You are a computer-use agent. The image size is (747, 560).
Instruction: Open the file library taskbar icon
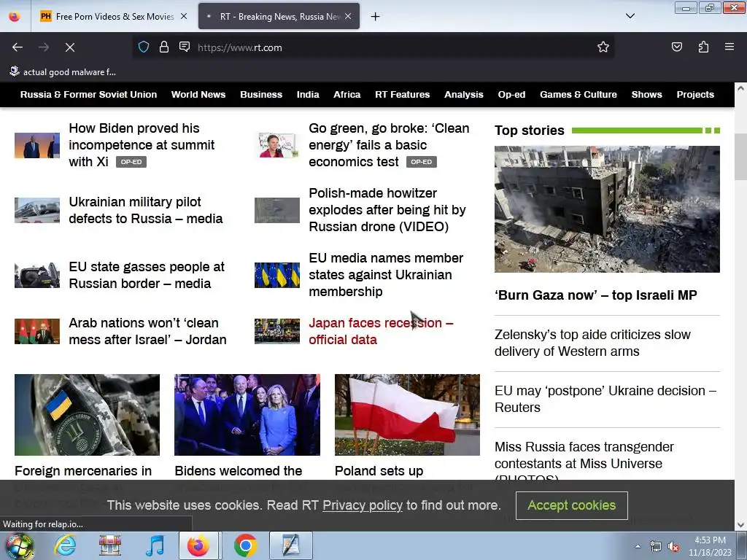[109, 545]
